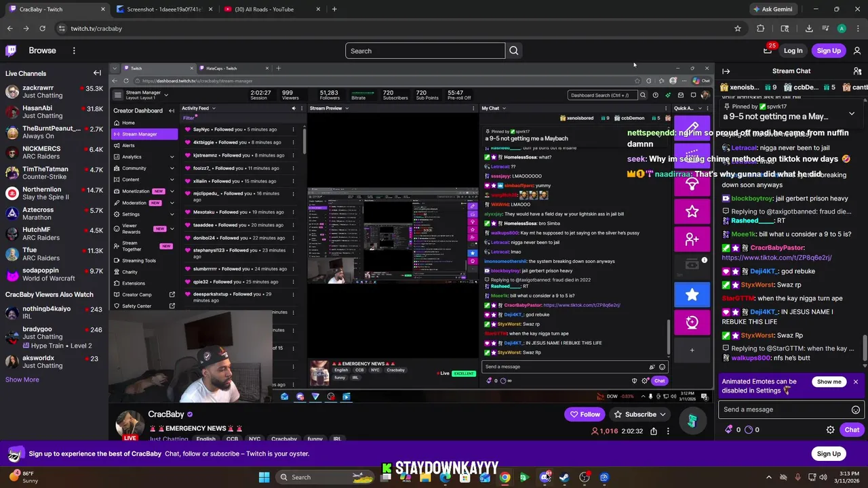Open Northernlion Slay the Spire channel
The width and height of the screenshot is (868, 488).
click(54, 193)
